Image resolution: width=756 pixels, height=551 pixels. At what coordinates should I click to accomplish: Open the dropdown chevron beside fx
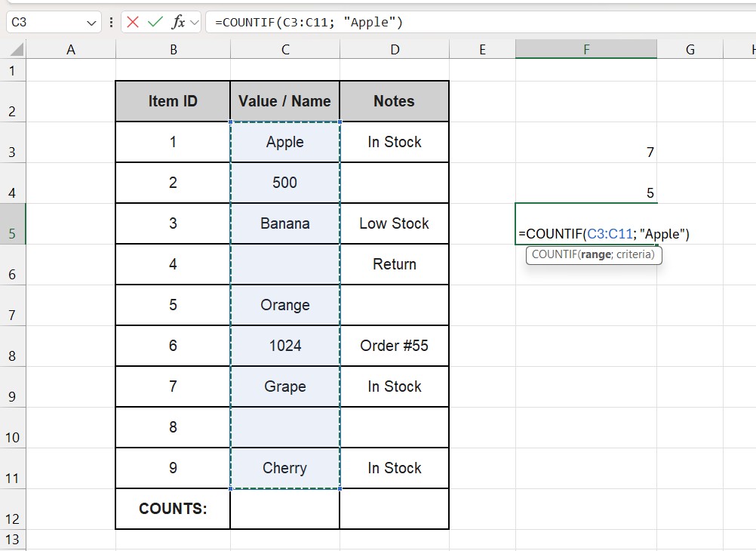(x=194, y=22)
